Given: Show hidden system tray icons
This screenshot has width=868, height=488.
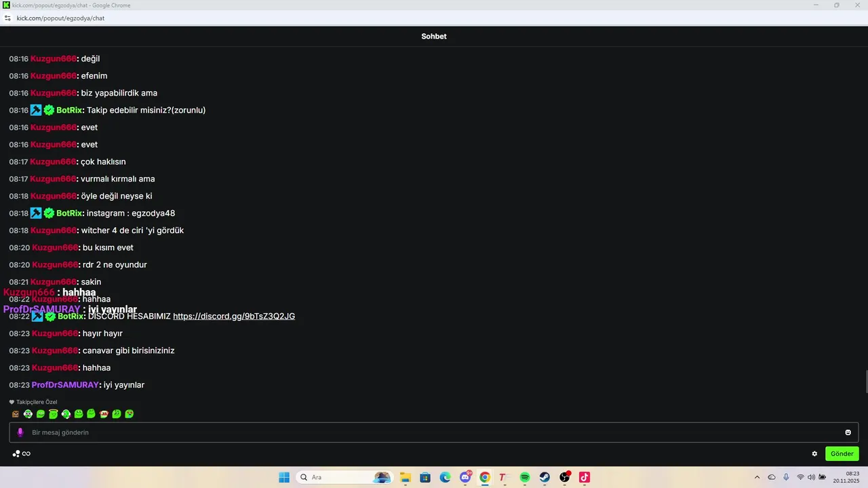Looking at the screenshot, I should tap(757, 477).
